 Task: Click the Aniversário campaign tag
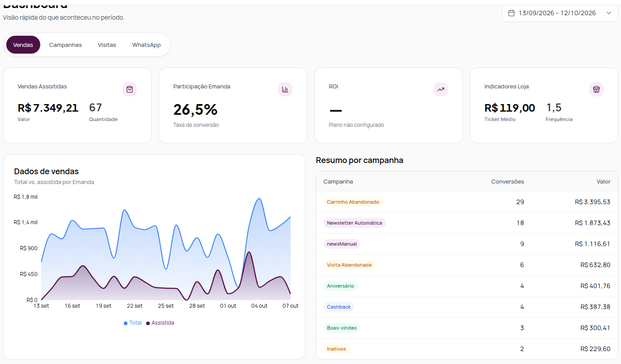(341, 286)
